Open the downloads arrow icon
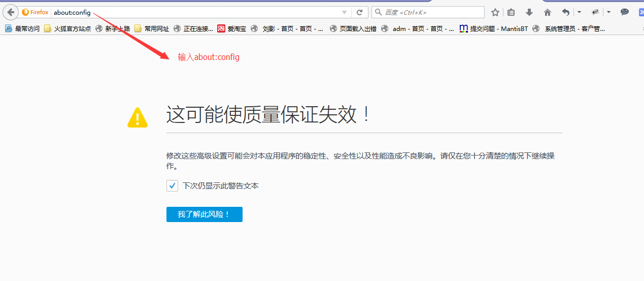Screen dimensions: 644x281 (529, 12)
